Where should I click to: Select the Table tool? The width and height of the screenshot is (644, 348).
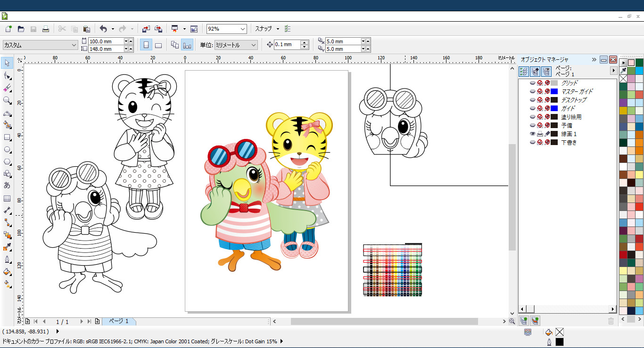(7, 198)
